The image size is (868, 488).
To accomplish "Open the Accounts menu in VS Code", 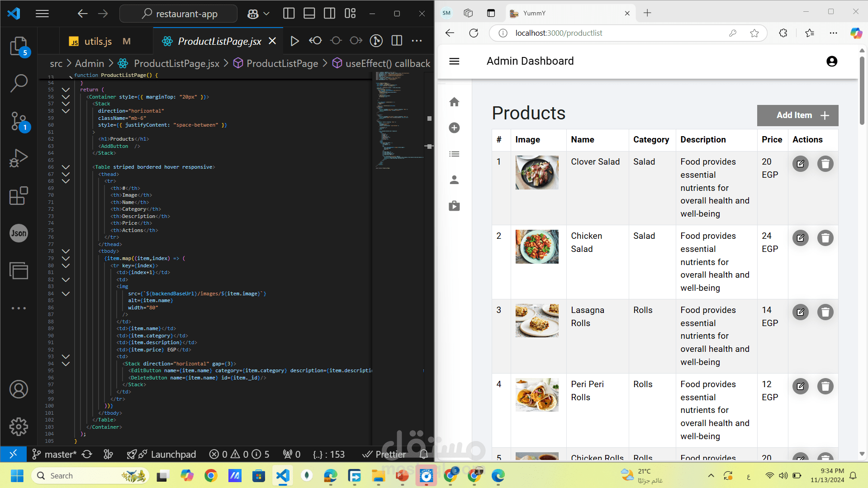I will [19, 389].
